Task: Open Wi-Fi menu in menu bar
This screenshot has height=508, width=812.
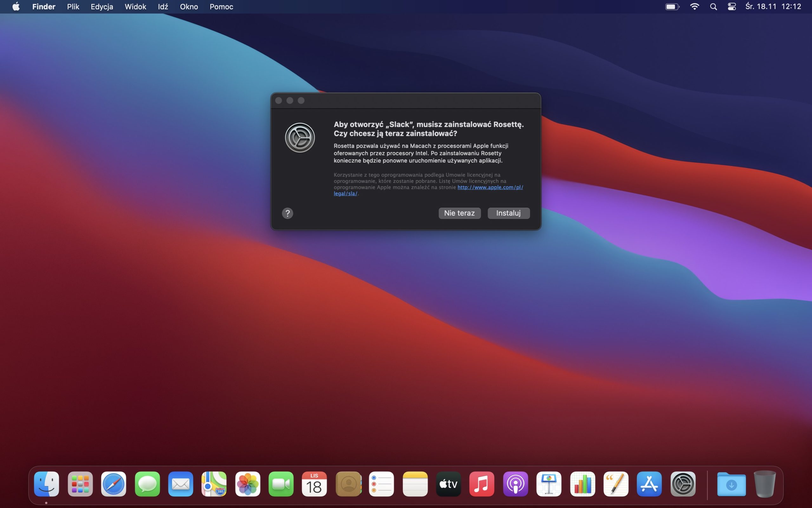Action: 694,7
